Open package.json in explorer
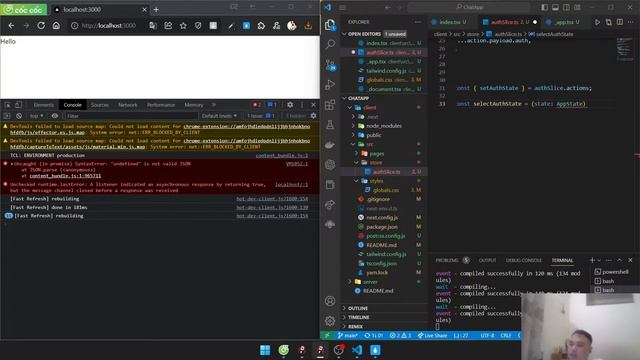Viewport: 640px width, 360px height. 382,227
